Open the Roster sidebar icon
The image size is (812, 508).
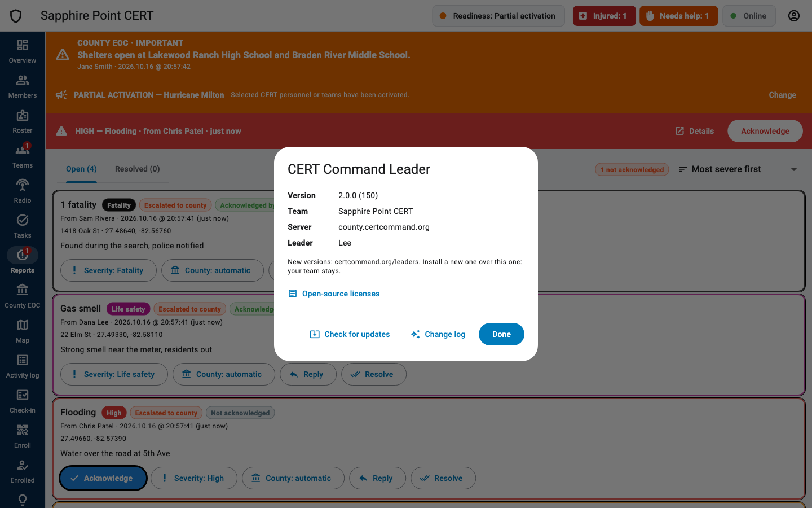tap(23, 121)
